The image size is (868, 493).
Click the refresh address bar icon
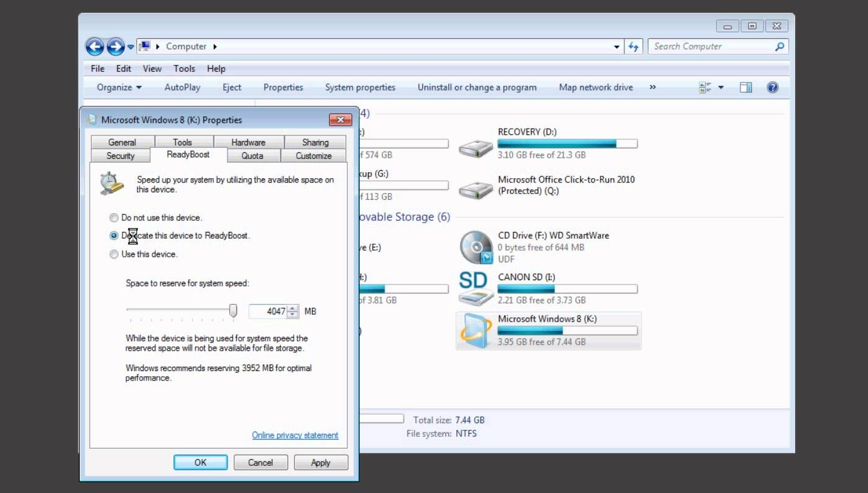(x=633, y=46)
